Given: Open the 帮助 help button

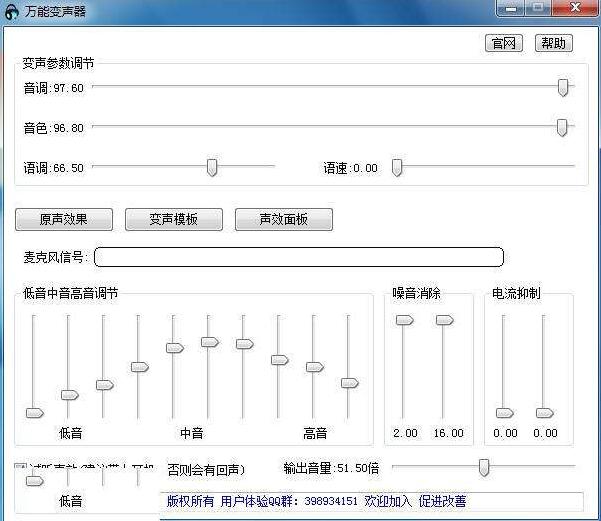Looking at the screenshot, I should point(553,43).
